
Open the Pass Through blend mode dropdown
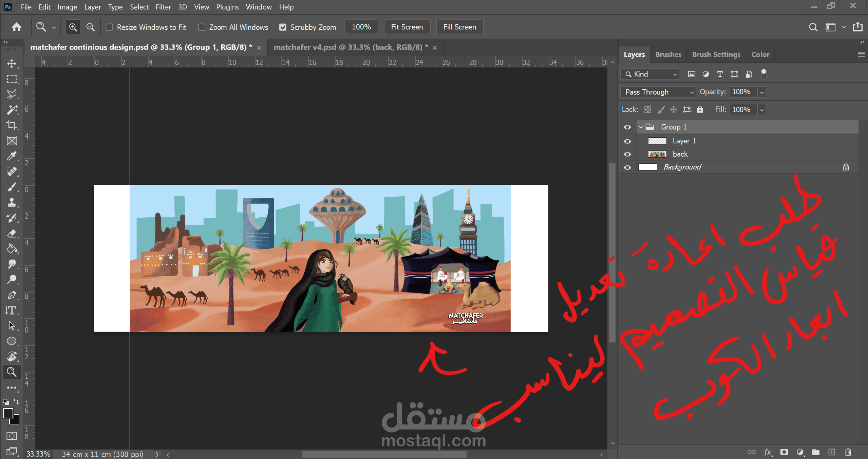pos(658,92)
